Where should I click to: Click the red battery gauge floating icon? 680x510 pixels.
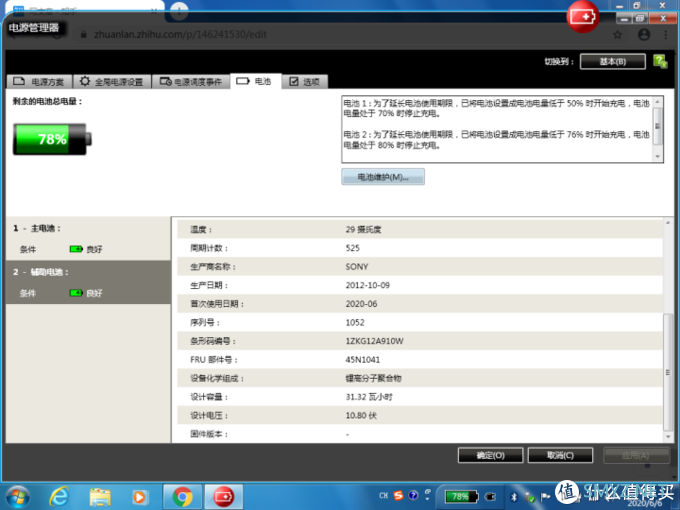pyautogui.click(x=582, y=16)
